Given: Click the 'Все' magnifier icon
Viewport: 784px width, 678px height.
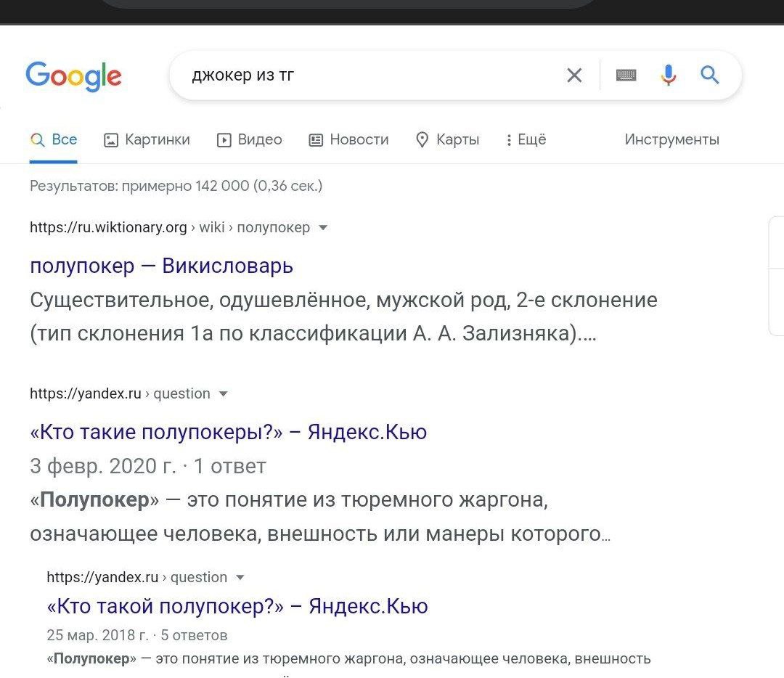Looking at the screenshot, I should (38, 140).
